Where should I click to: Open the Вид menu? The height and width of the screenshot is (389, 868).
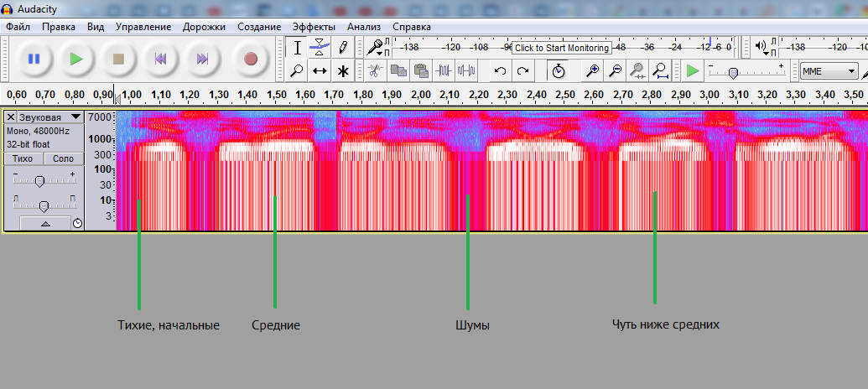[96, 27]
